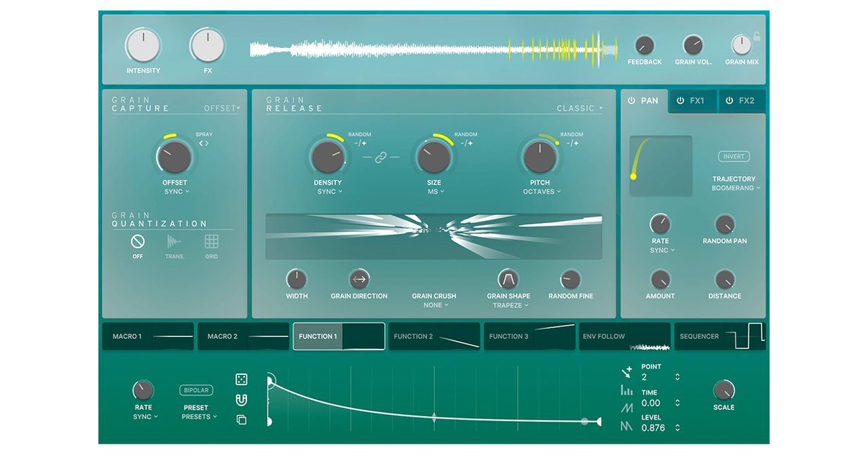Toggle the PAN power icon
Viewport: 868px width, 461px height.
click(631, 100)
